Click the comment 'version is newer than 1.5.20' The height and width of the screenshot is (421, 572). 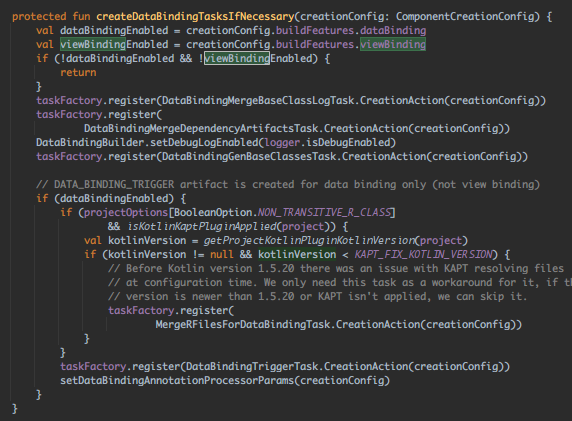tap(318, 297)
